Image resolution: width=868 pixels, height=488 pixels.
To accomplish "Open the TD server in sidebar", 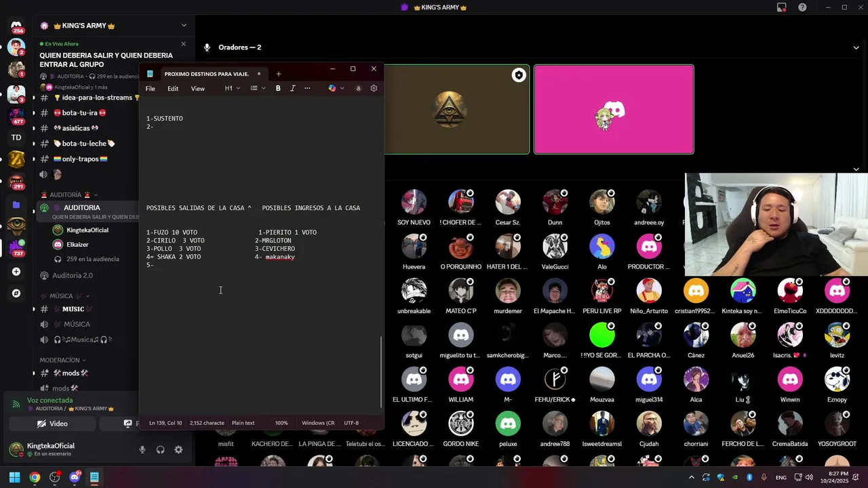I will (x=16, y=138).
